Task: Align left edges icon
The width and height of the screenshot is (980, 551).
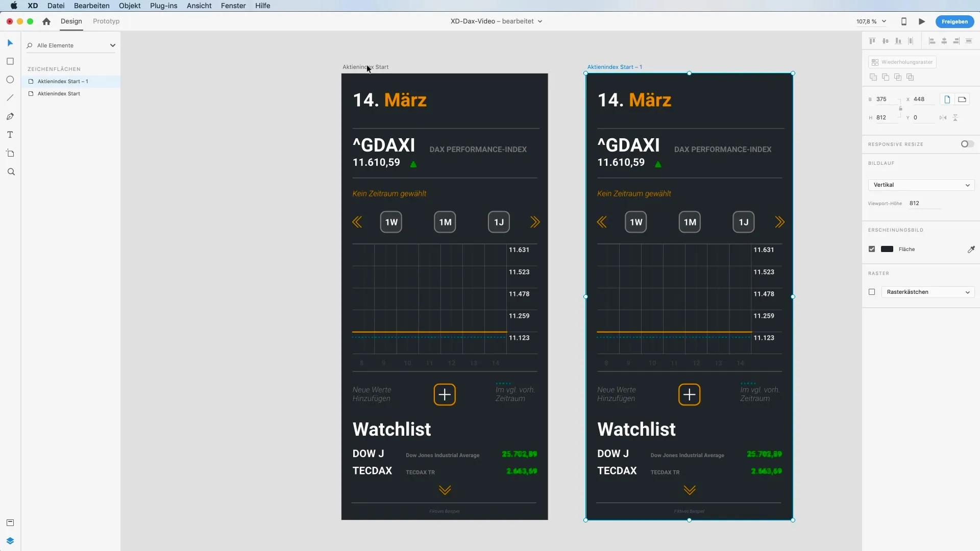Action: (x=932, y=41)
